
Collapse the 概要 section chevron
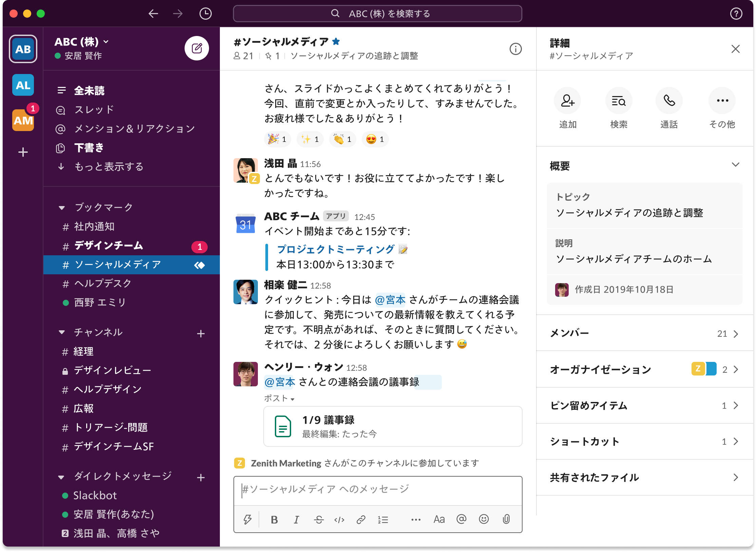tap(735, 165)
